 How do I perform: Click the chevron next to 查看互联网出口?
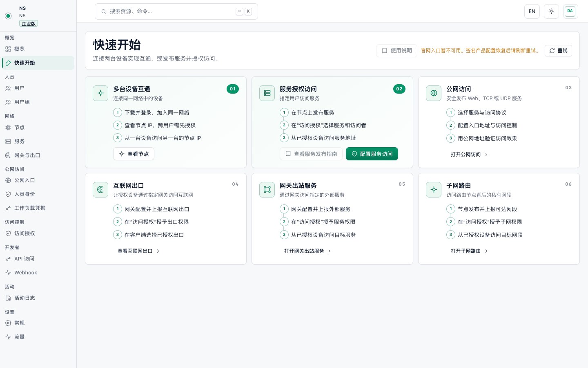coord(158,251)
